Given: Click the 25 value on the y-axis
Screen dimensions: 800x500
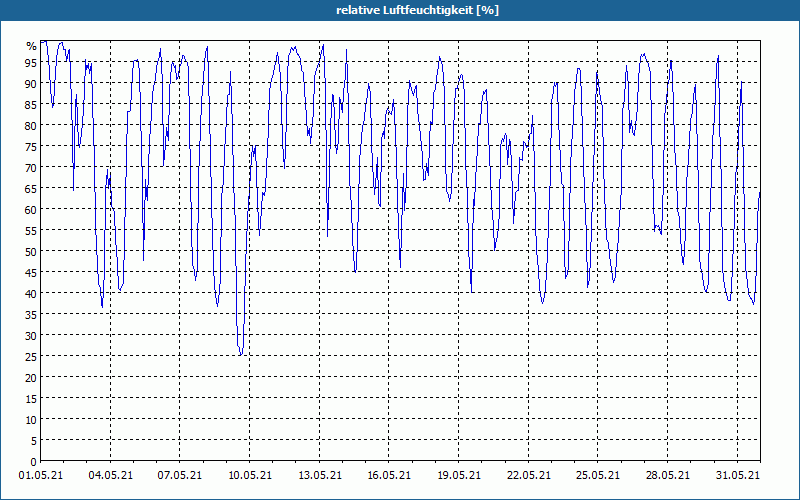Looking at the screenshot, I should click(31, 356).
